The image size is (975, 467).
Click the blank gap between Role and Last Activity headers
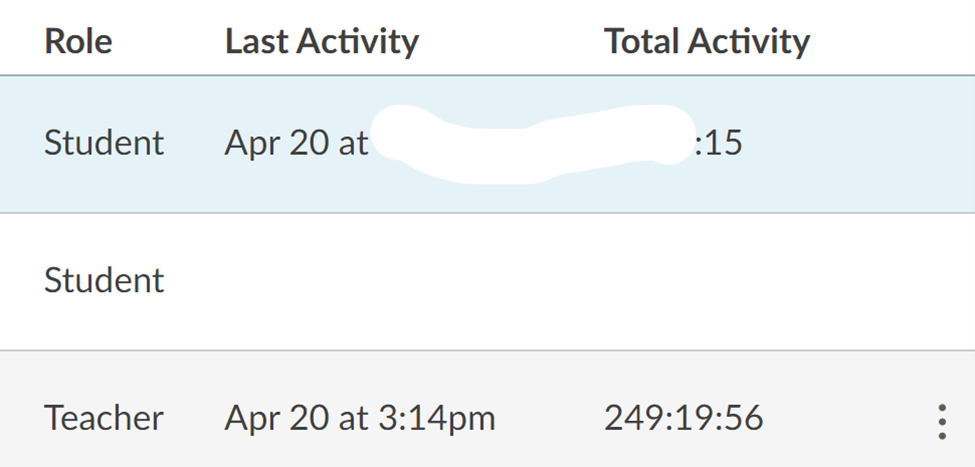coord(168,41)
